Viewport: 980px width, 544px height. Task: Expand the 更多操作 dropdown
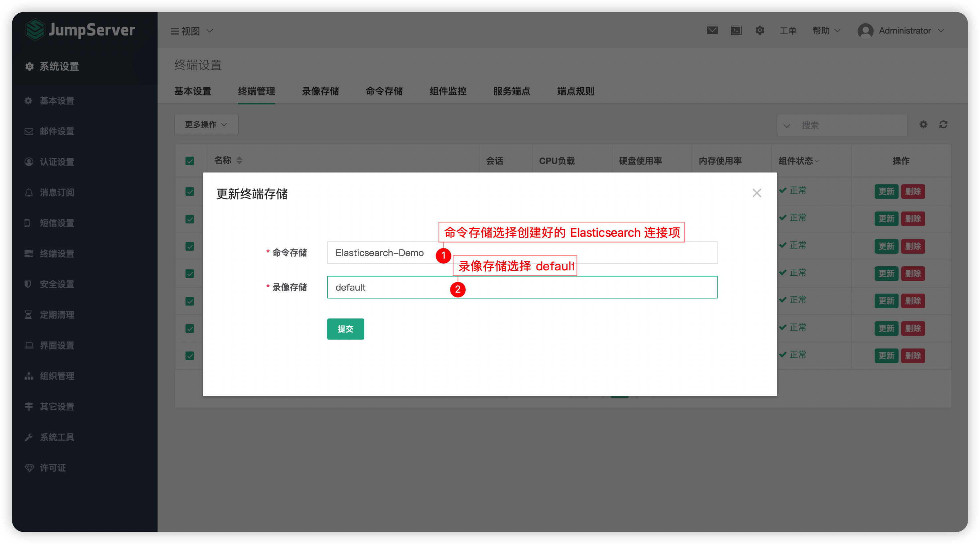(x=206, y=124)
